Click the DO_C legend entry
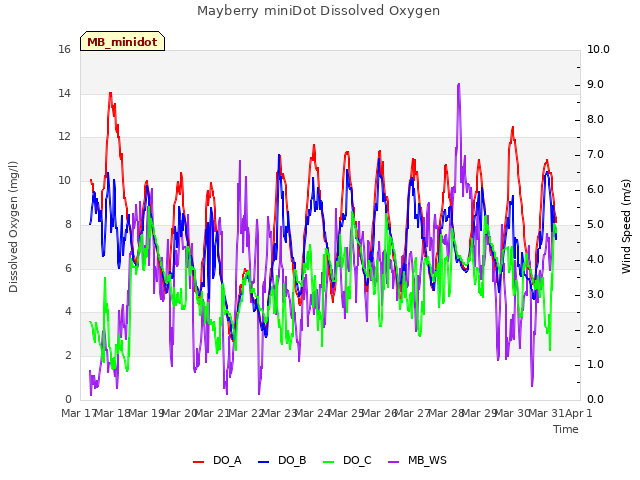Viewport: 640px width, 480px height. [x=347, y=460]
